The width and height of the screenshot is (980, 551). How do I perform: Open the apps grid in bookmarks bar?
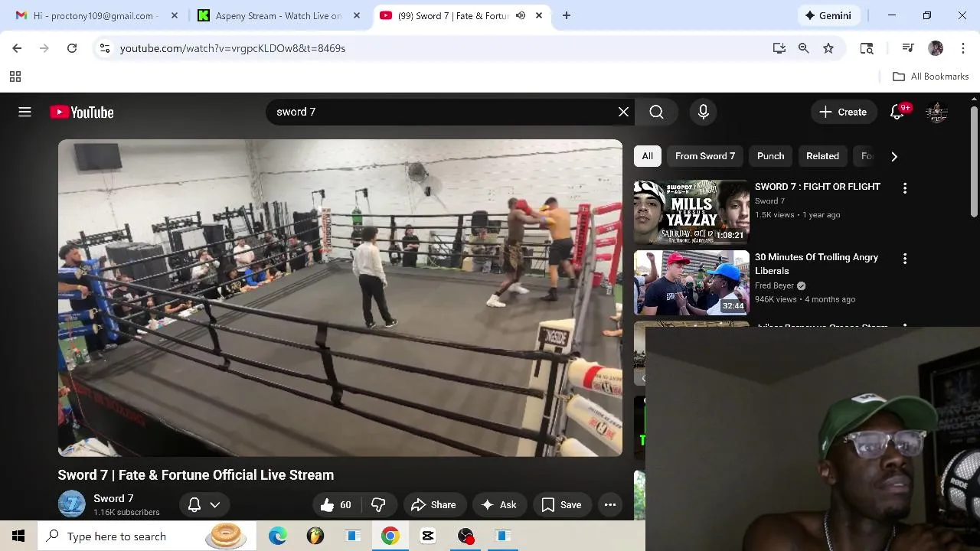point(15,77)
